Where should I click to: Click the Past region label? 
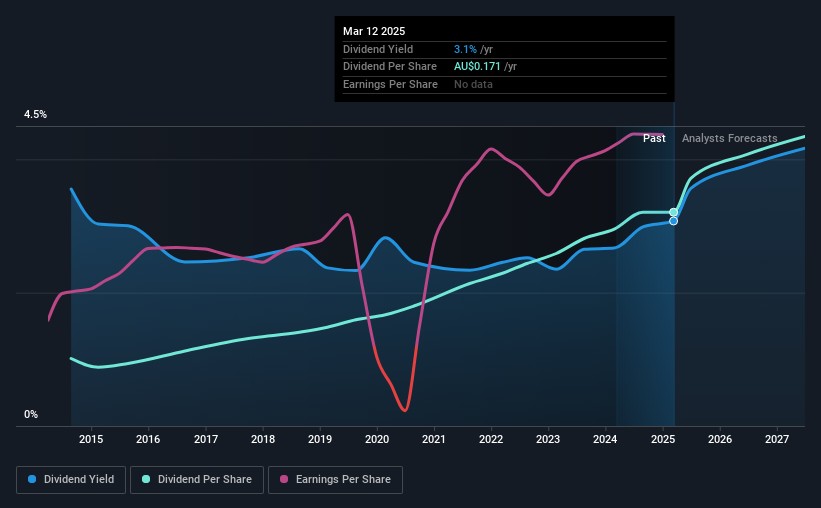(654, 138)
